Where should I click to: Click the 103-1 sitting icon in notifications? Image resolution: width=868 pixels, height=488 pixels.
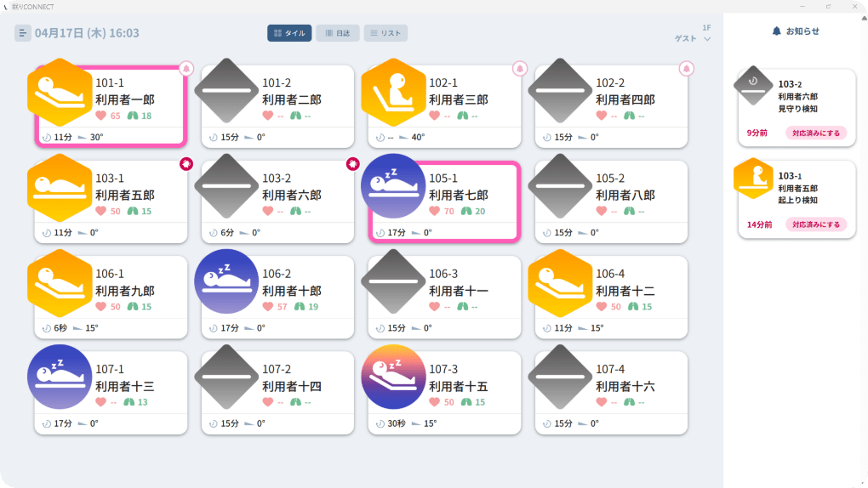pos(753,179)
